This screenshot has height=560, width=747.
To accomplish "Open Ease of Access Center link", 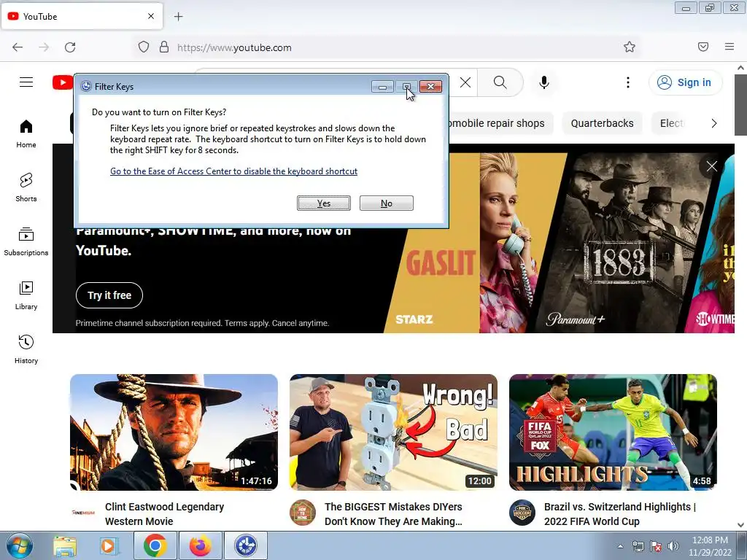I will [233, 171].
